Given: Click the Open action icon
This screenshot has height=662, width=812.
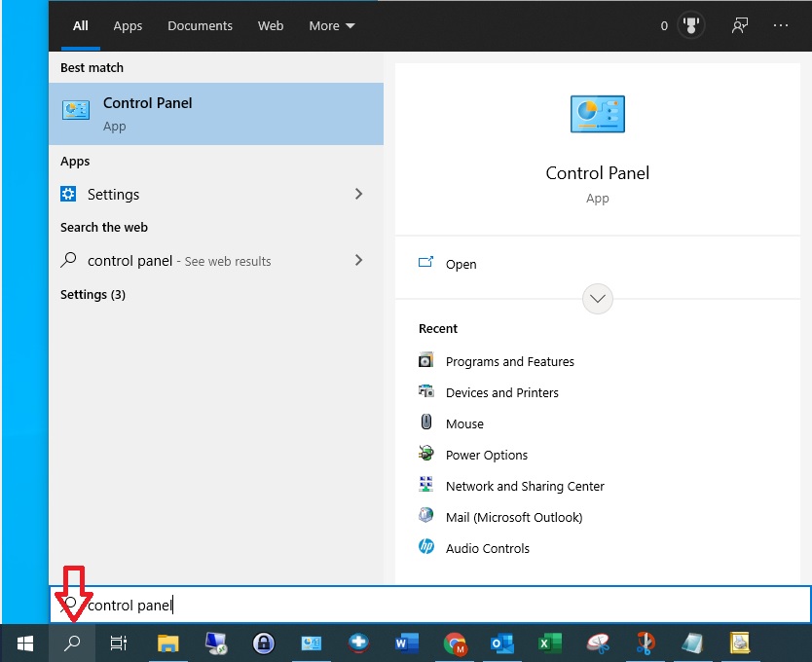Looking at the screenshot, I should click(425, 262).
